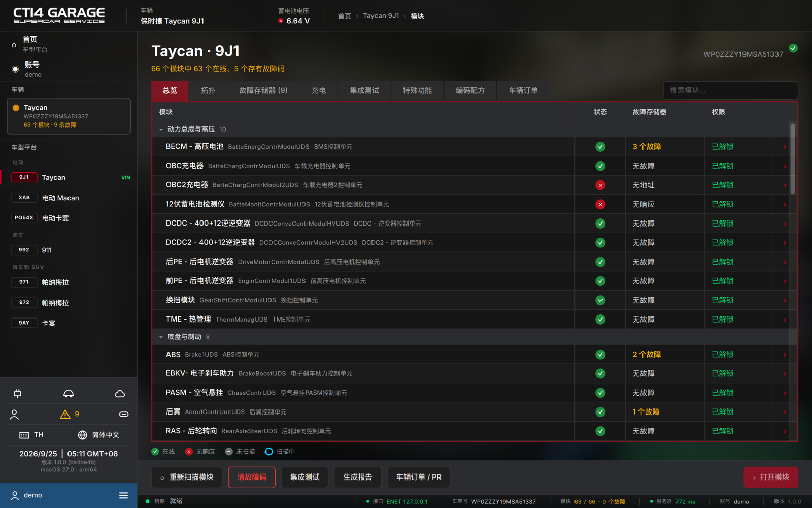The height and width of the screenshot is (508, 812).
Task: Open the EBKV row arrow chevron
Action: [785, 374]
